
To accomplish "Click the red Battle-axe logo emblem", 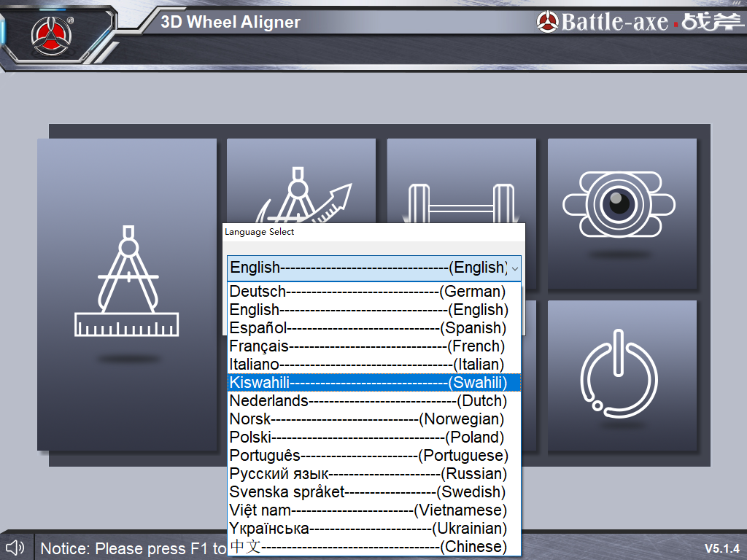I will coord(50,33).
